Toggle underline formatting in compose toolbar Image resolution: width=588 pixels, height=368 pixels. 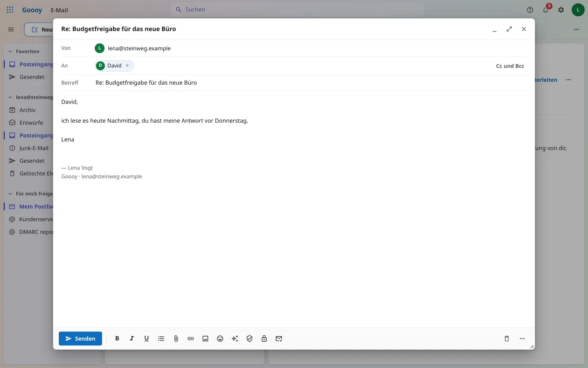pyautogui.click(x=147, y=339)
